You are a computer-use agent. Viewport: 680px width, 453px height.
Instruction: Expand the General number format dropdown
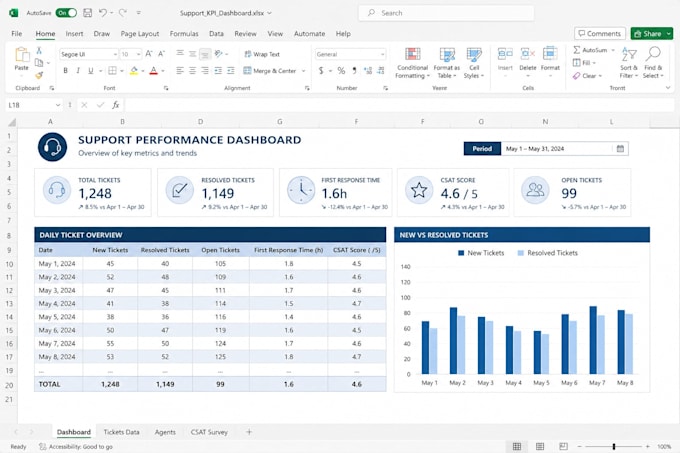pos(382,54)
